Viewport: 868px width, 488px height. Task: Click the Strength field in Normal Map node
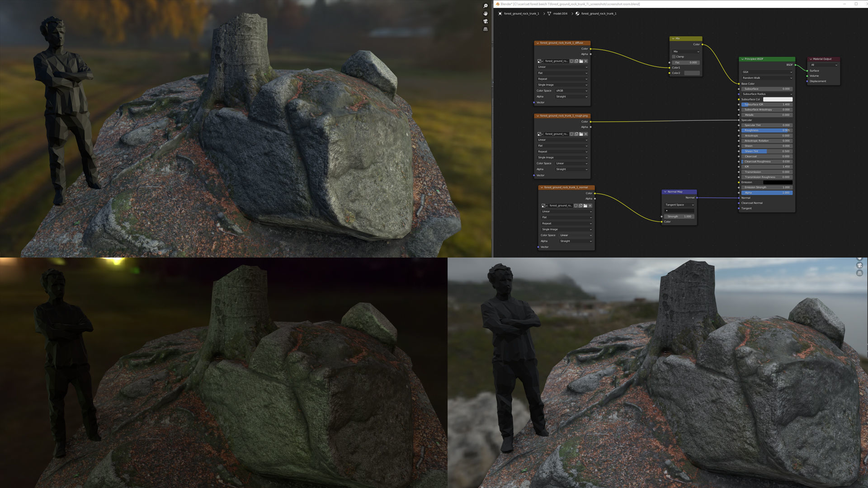(x=679, y=216)
